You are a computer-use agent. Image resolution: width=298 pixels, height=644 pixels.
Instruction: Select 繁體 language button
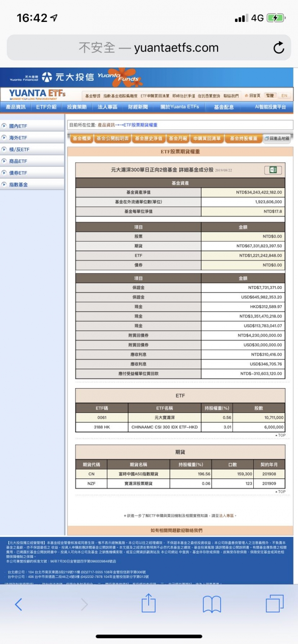269,95
